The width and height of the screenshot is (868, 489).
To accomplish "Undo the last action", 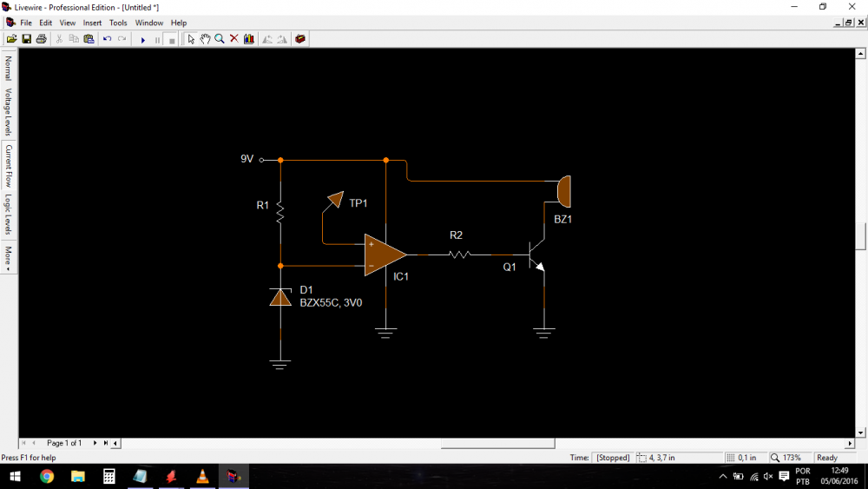I will pyautogui.click(x=108, y=39).
